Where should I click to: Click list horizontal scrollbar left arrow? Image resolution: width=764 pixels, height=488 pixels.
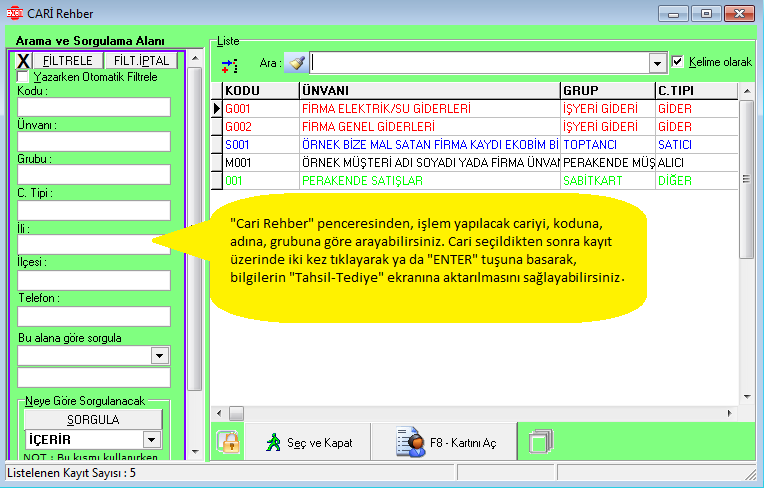click(219, 413)
